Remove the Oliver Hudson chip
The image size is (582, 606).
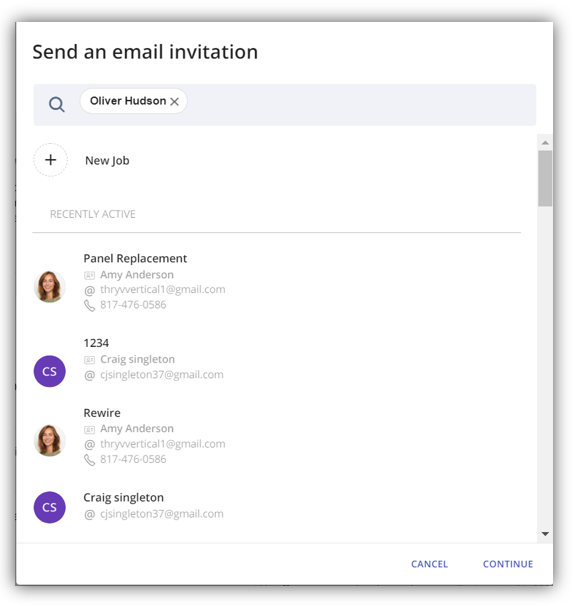[175, 102]
